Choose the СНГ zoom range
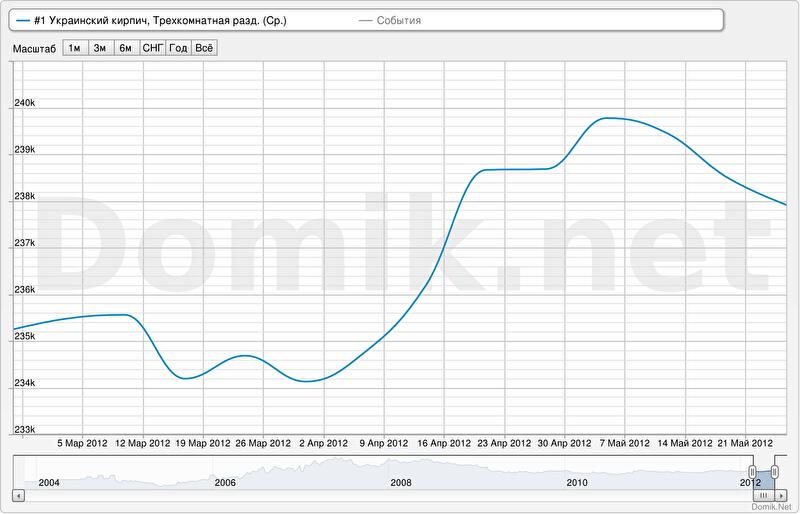 153,47
